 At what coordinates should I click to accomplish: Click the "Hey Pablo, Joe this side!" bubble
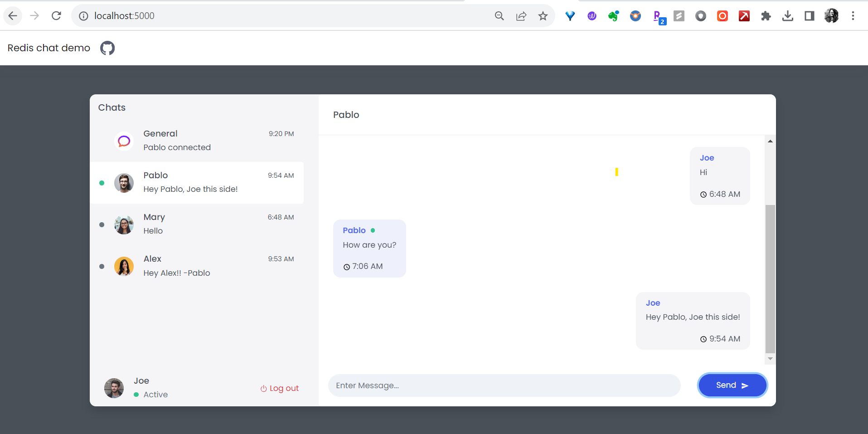693,321
